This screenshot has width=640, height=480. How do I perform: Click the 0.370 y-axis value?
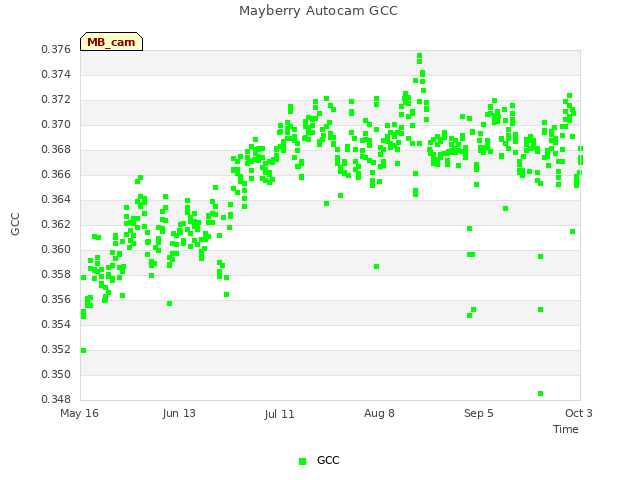point(56,124)
